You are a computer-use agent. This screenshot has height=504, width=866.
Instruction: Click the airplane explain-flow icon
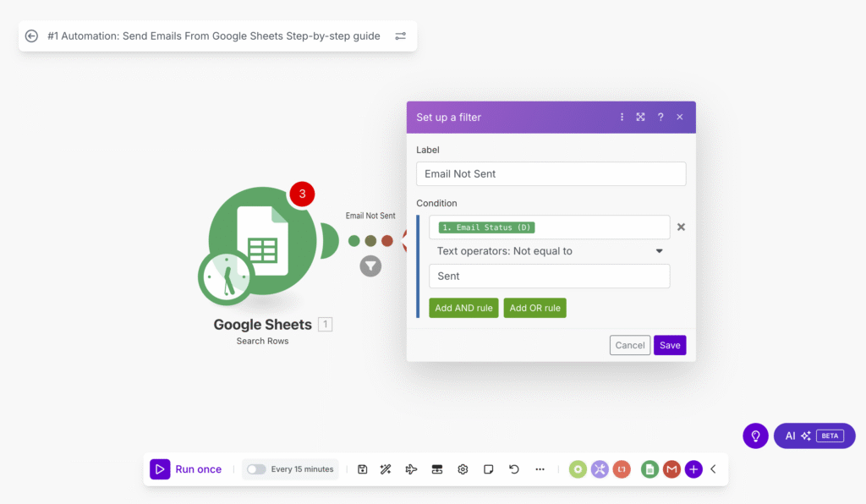411,469
